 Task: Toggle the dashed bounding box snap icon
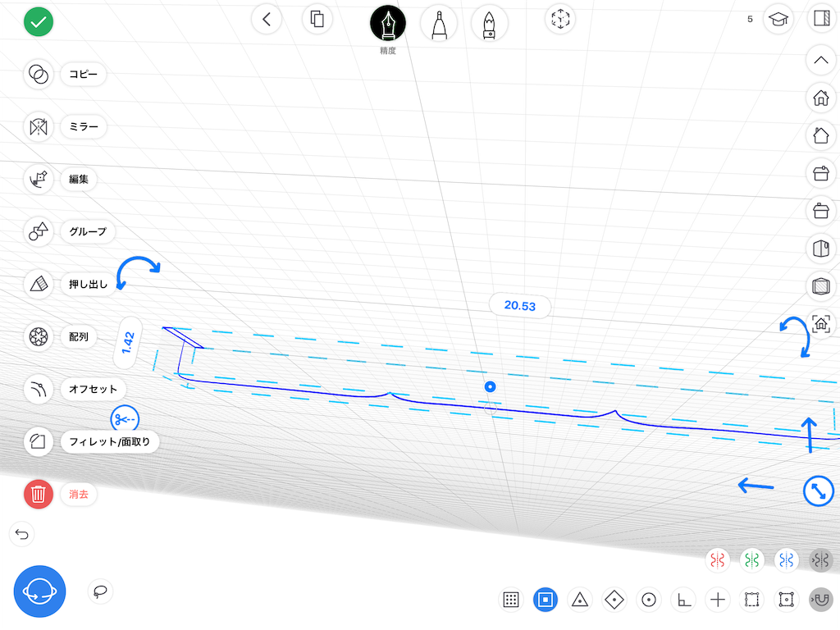[752, 600]
